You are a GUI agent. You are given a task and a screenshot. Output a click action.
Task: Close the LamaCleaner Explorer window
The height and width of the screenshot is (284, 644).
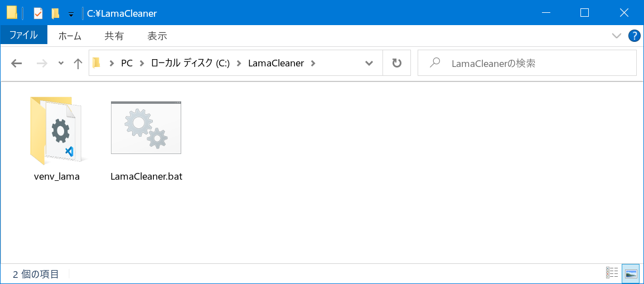(623, 13)
